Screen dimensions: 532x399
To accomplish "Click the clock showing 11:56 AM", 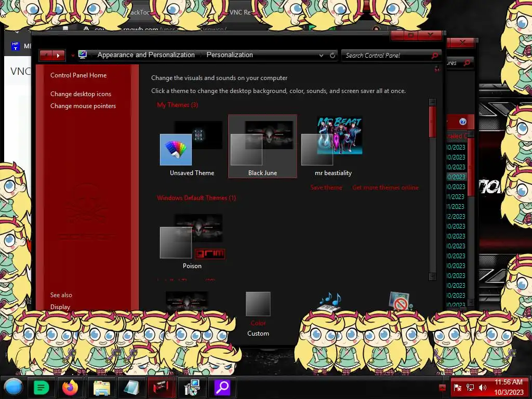I will pyautogui.click(x=509, y=387).
